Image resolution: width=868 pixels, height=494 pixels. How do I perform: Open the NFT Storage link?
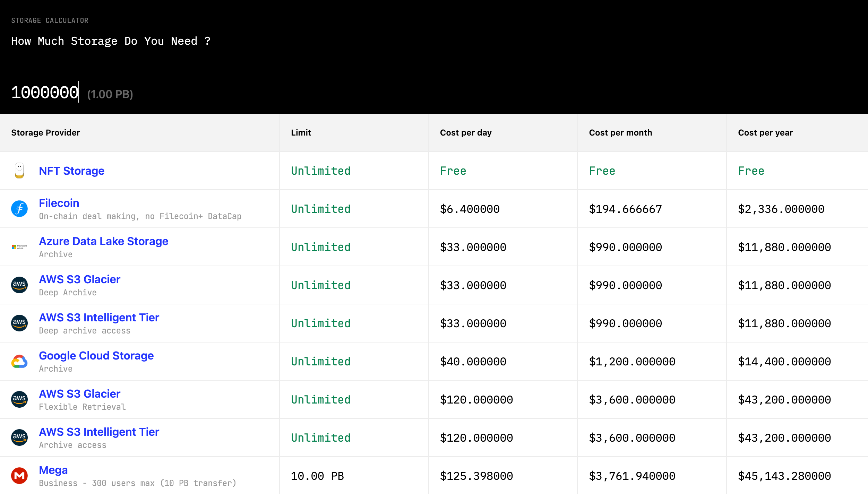[72, 171]
